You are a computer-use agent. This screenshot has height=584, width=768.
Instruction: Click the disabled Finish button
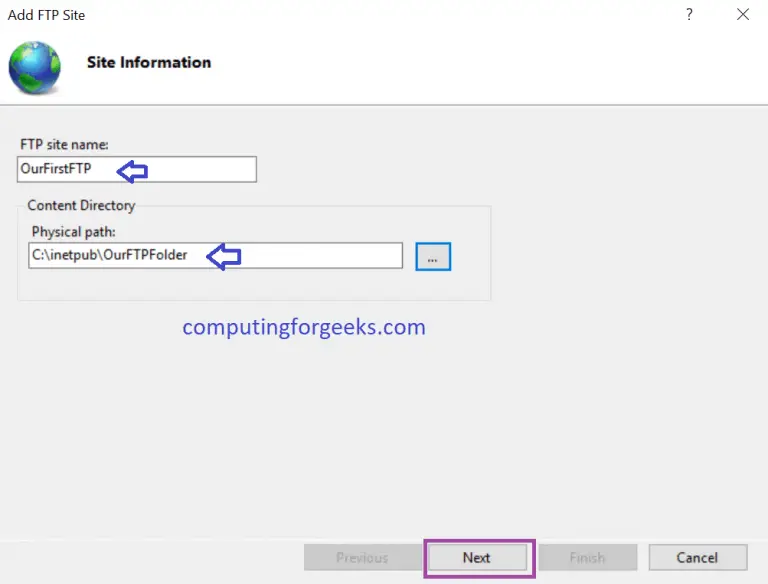[587, 557]
